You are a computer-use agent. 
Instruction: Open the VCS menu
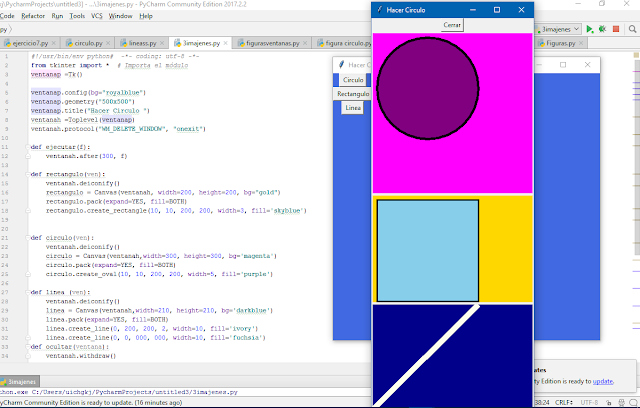click(97, 16)
